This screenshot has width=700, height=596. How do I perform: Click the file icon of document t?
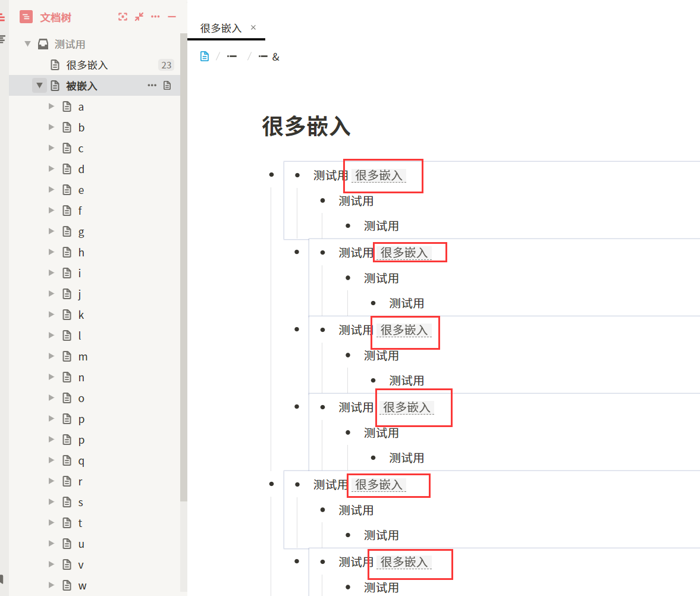point(67,523)
